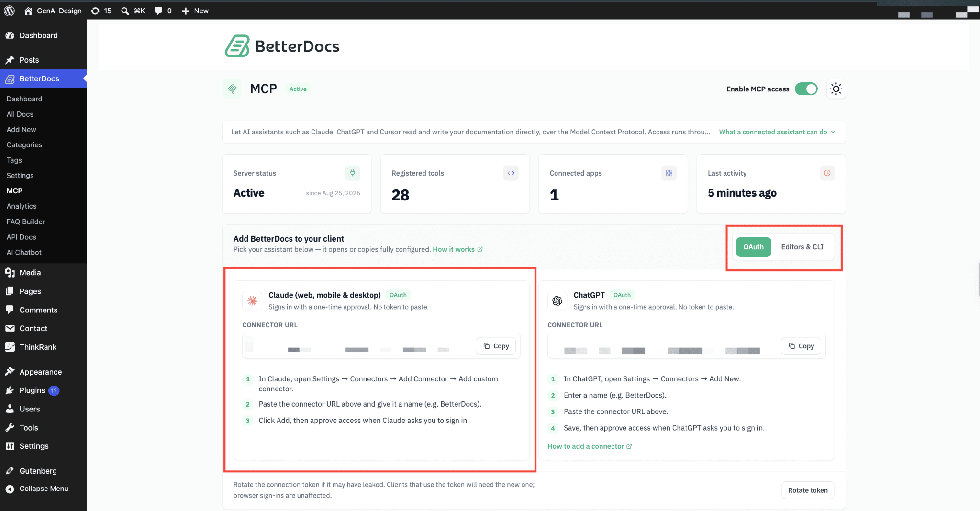Click the New content plus button
The height and width of the screenshot is (511, 980).
(195, 11)
